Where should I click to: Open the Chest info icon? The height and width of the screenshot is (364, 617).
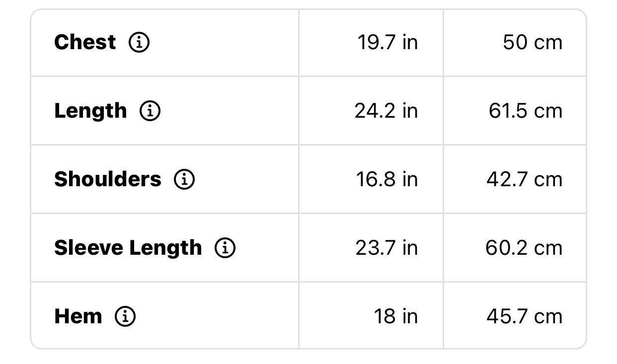coord(139,43)
